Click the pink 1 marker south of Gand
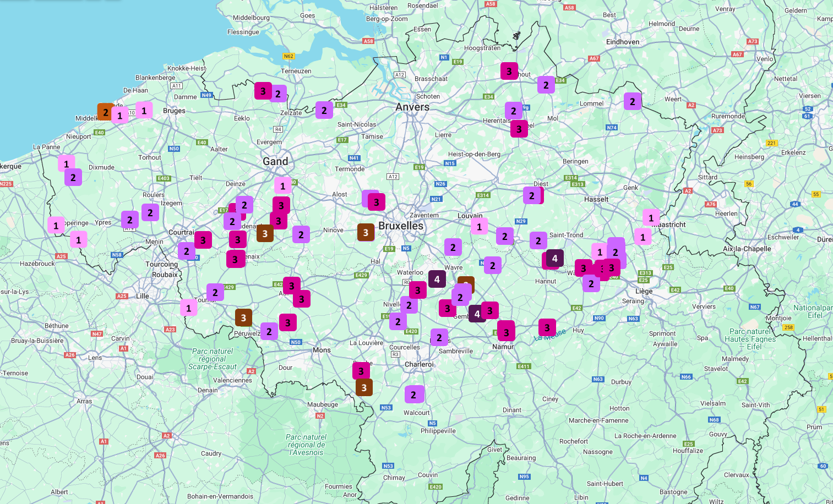This screenshot has height=504, width=833. [x=283, y=185]
